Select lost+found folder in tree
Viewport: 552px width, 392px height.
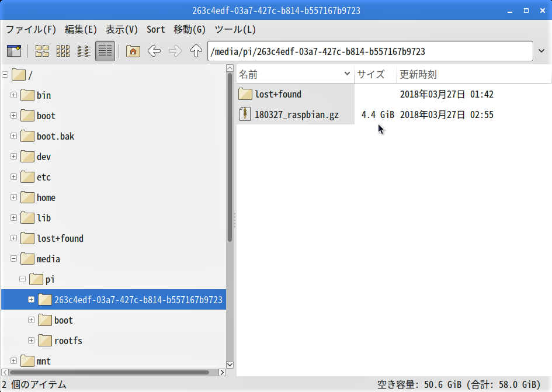point(52,238)
